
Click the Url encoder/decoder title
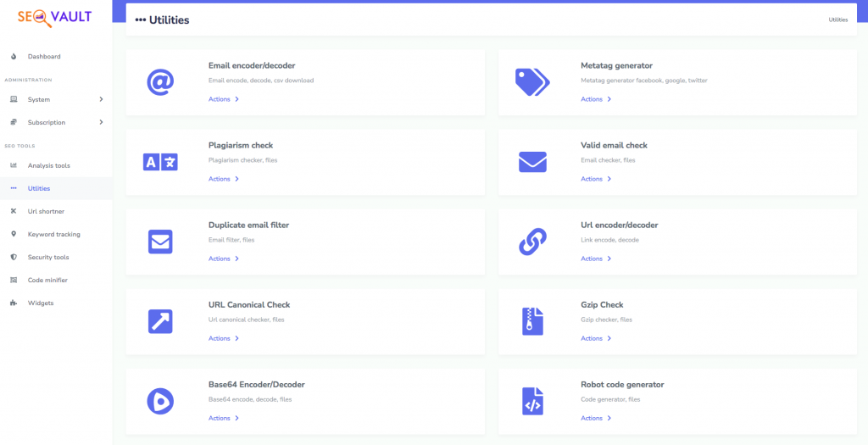point(620,225)
